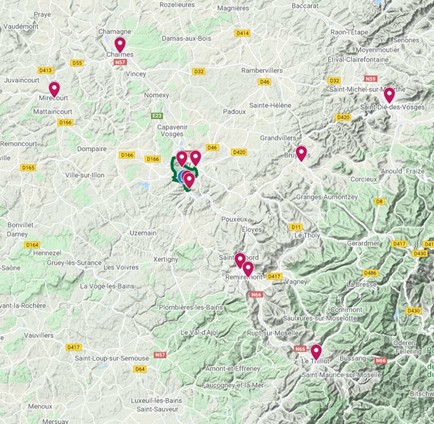Click the pin over Saint-Nabord label
The image size is (434, 424).
coord(240,260)
